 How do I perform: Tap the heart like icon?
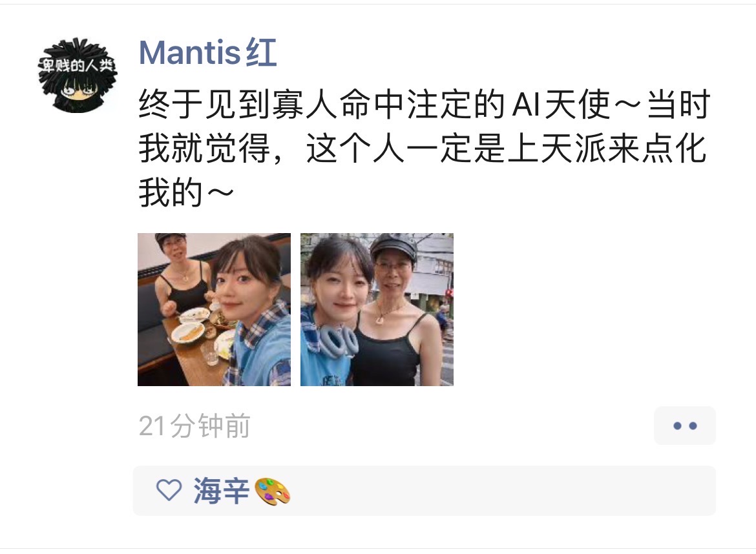click(169, 491)
